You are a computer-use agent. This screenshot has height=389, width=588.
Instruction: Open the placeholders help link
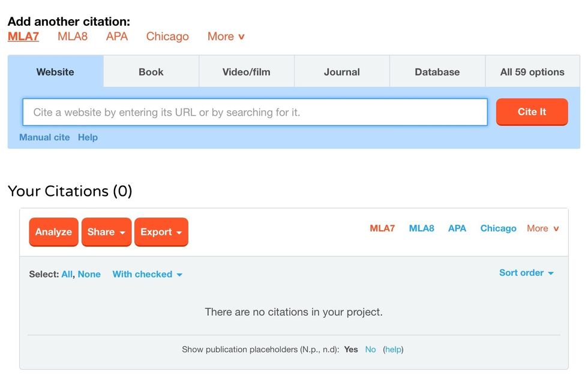coord(393,349)
